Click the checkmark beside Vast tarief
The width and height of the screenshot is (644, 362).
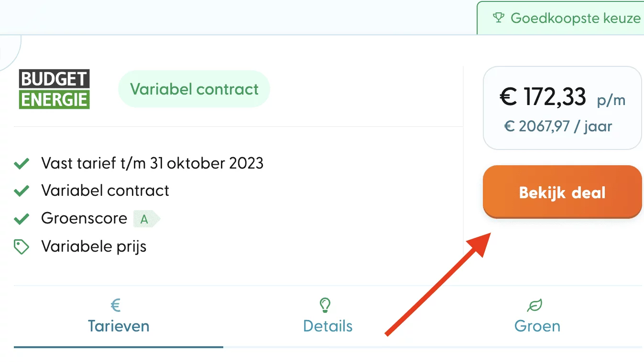[21, 163]
